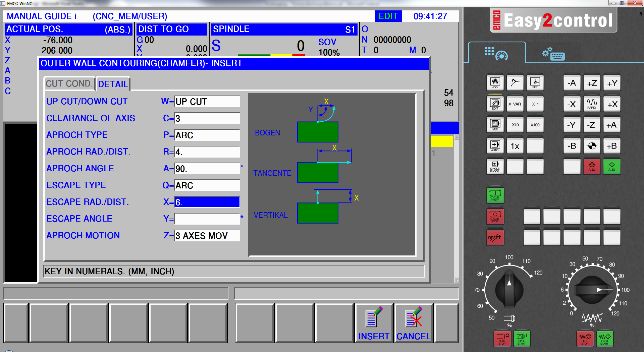The image size is (644, 352).
Task: Click the CANCEL softkey
Action: click(413, 323)
